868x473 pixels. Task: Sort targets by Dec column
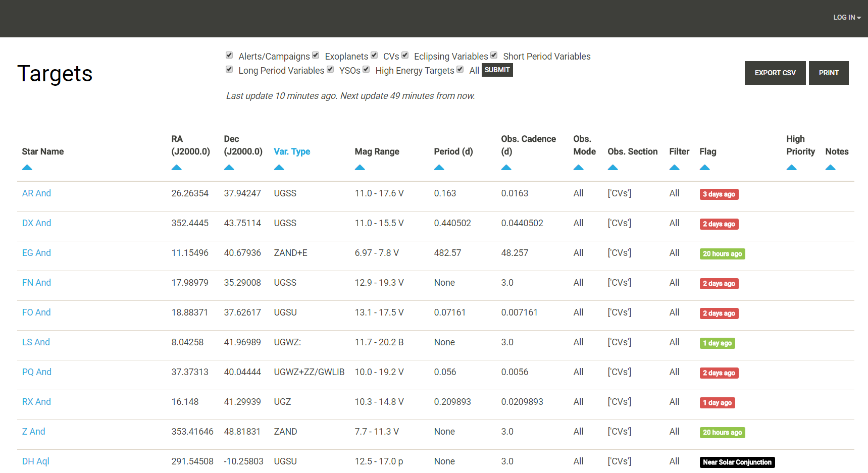coord(229,167)
